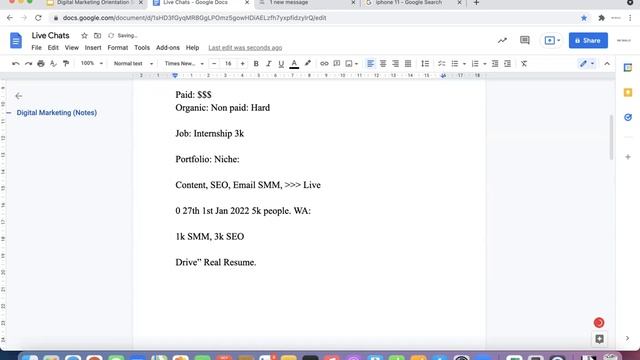640x360 pixels.
Task: Open the Calendar side panel icon
Action: pyautogui.click(x=628, y=68)
